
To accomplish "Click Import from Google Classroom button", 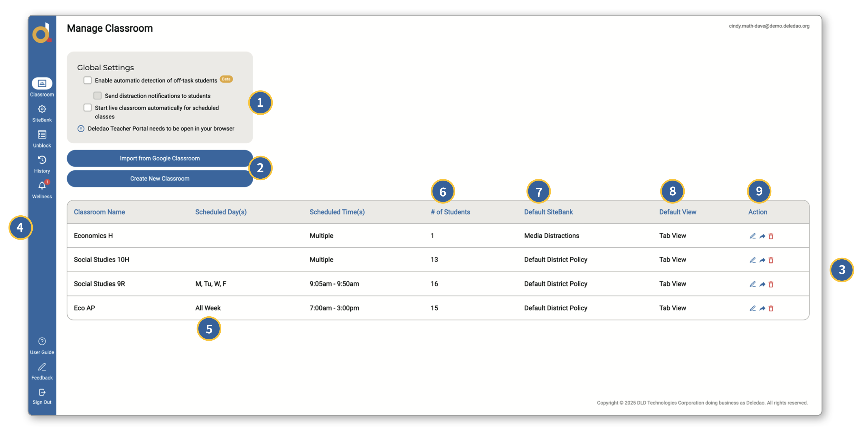I will (160, 158).
